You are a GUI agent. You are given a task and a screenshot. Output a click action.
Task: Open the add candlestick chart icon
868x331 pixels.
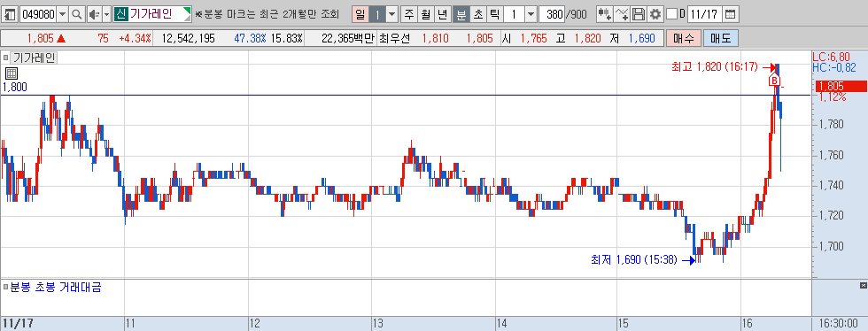[x=606, y=14]
